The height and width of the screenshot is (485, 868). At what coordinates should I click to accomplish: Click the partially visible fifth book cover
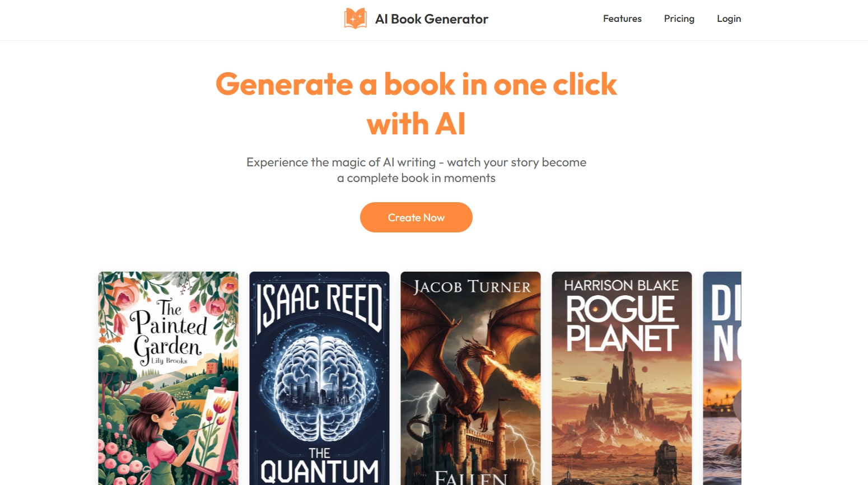point(722,378)
